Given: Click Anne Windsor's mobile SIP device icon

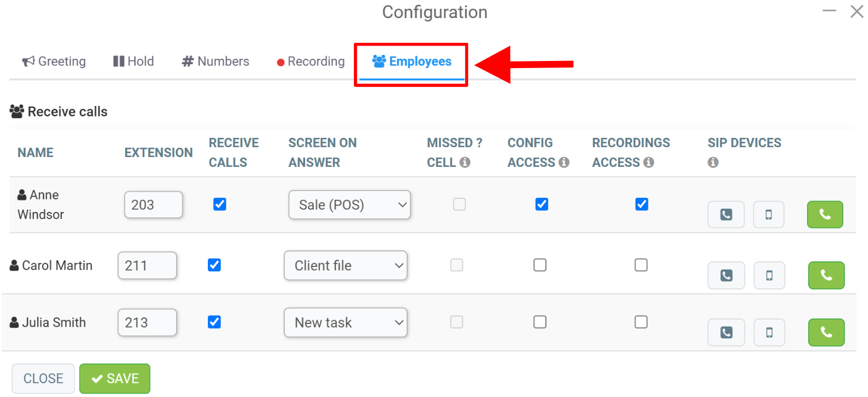Looking at the screenshot, I should (x=768, y=214).
